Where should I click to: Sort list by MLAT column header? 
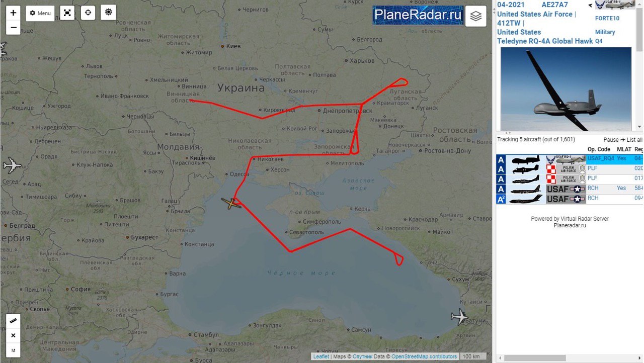tap(624, 149)
